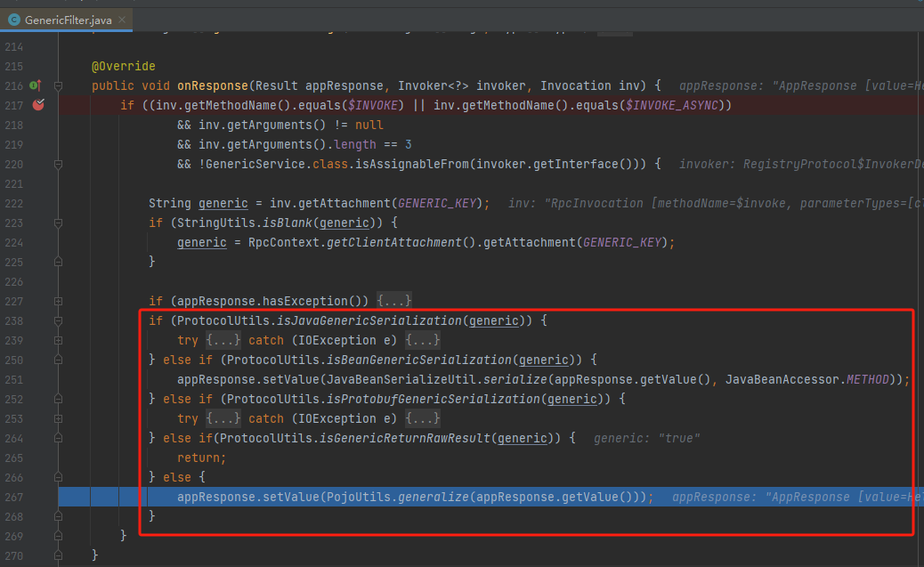
Task: Click JavaBeanAccessor.METHOD on line 251
Action: coord(806,379)
